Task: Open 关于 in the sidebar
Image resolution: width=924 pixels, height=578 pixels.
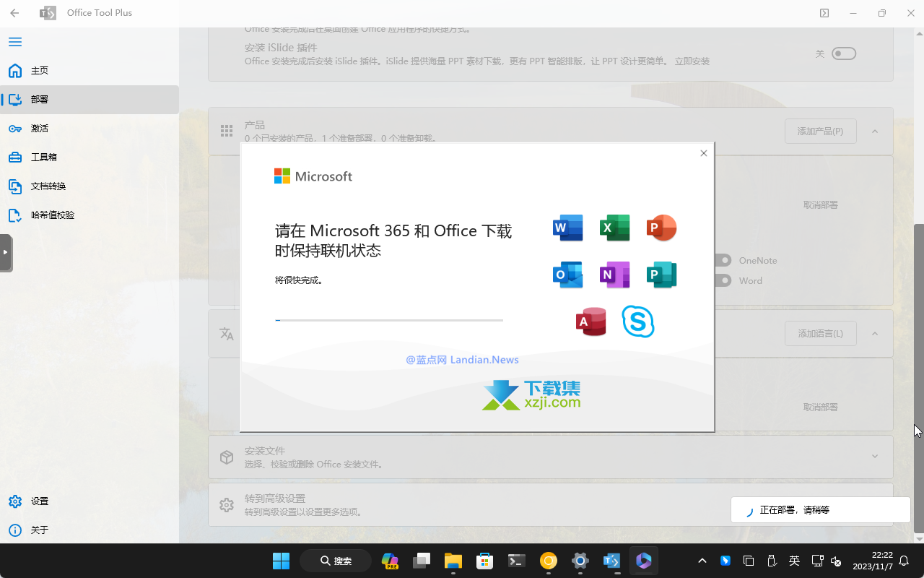Action: click(x=90, y=530)
